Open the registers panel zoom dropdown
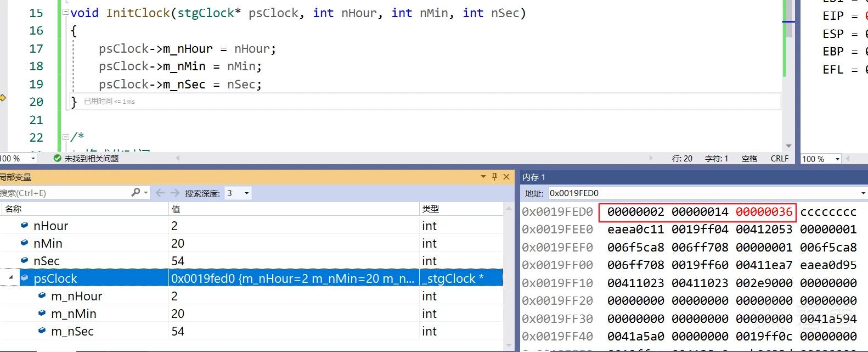868x352 pixels. (837, 159)
